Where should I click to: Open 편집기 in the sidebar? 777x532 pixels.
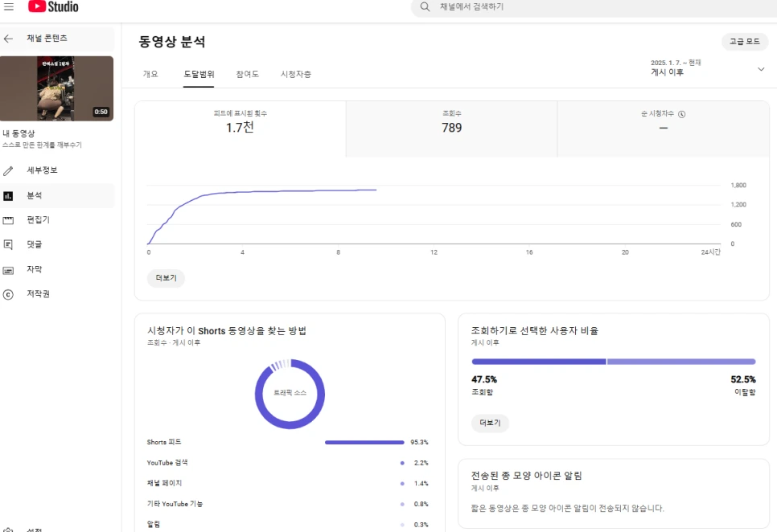coord(57,219)
